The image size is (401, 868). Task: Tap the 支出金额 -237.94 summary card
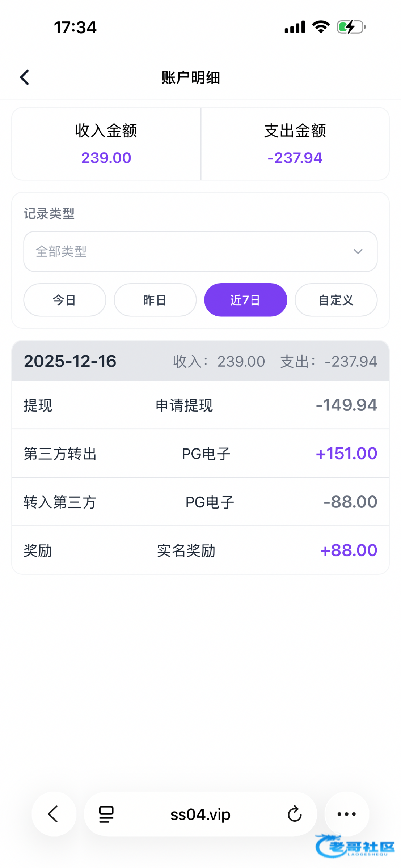(x=295, y=144)
